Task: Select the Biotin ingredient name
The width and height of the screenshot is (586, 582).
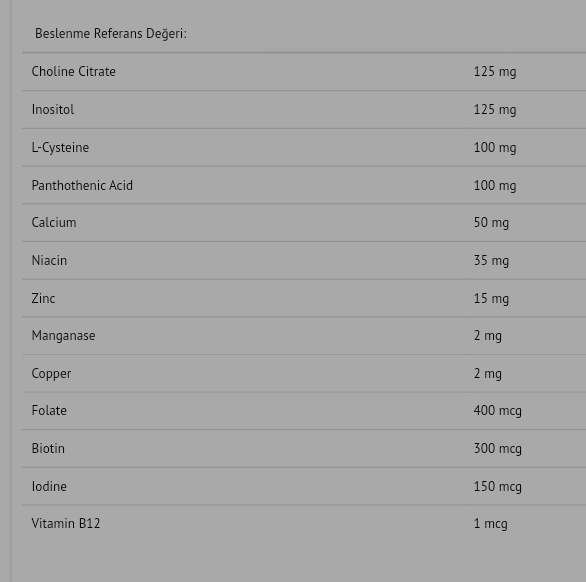Action: point(48,449)
